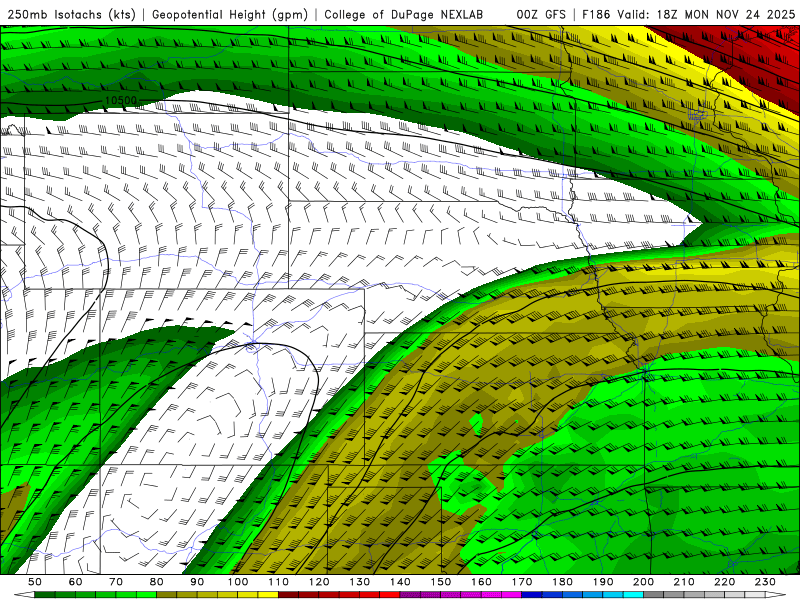800x600 pixels.
Task: Click the '160' color scale label
Action: point(482,582)
